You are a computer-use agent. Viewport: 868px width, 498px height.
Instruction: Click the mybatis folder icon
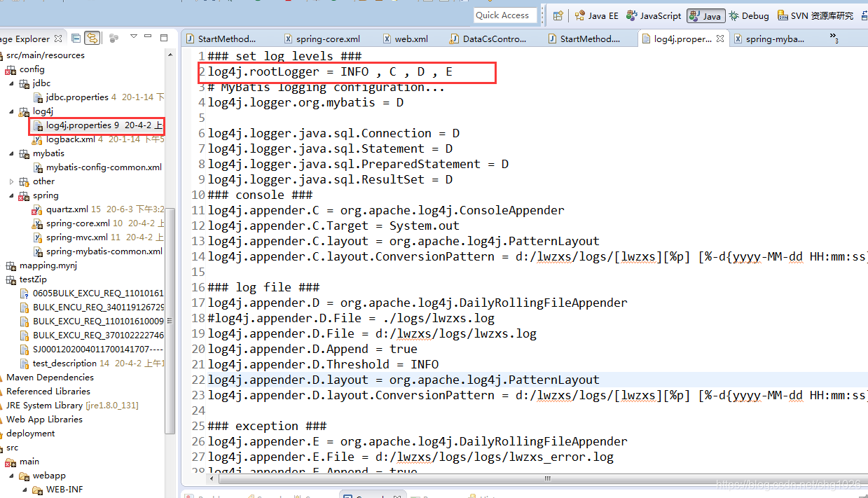(x=25, y=153)
